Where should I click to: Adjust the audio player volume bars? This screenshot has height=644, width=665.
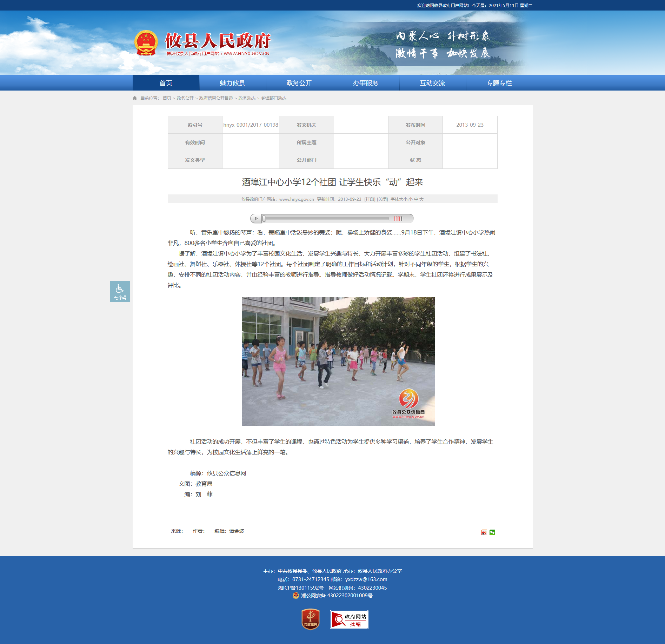[x=398, y=219]
